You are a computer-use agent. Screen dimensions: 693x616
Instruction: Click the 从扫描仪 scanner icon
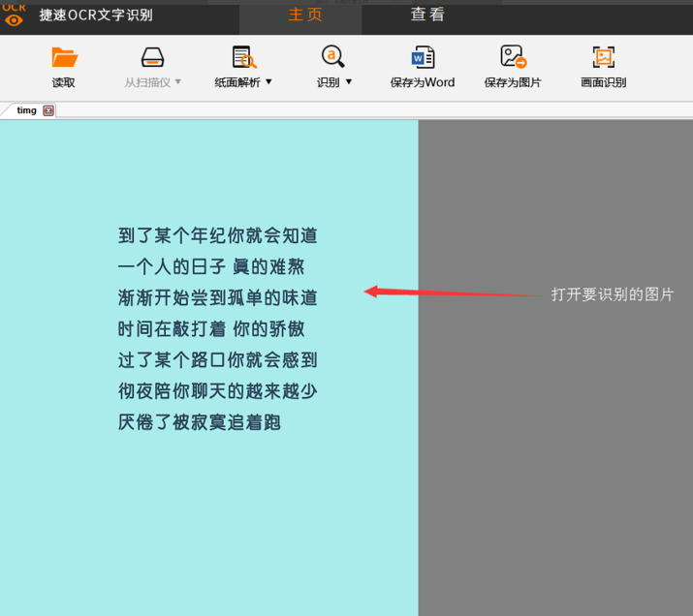[x=152, y=57]
